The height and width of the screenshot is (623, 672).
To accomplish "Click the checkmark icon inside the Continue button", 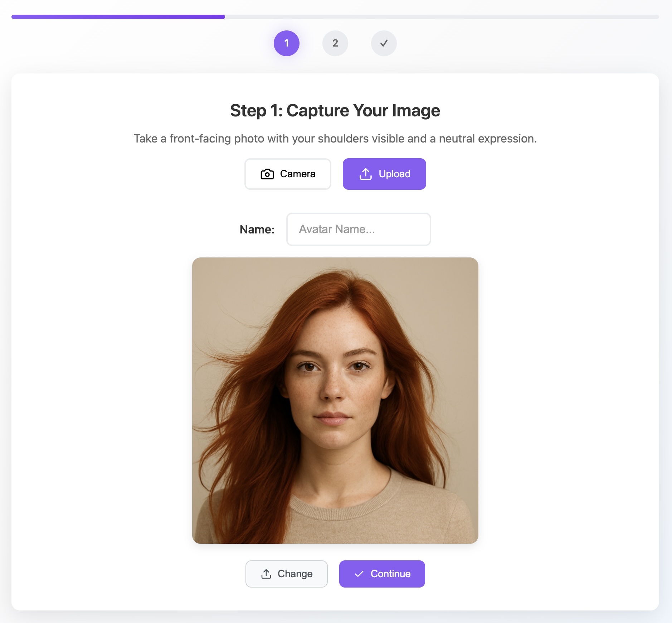I will (x=359, y=574).
